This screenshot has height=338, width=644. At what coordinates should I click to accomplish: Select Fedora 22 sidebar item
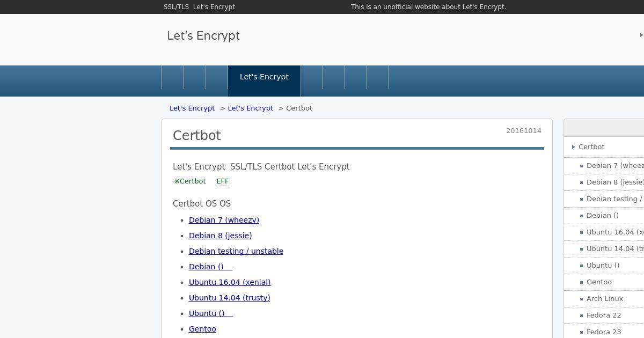(x=604, y=315)
